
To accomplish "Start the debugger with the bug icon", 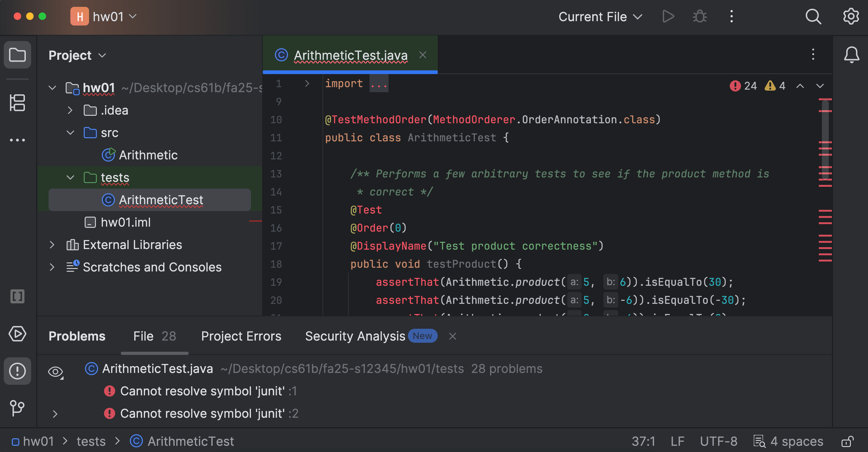I will [699, 16].
